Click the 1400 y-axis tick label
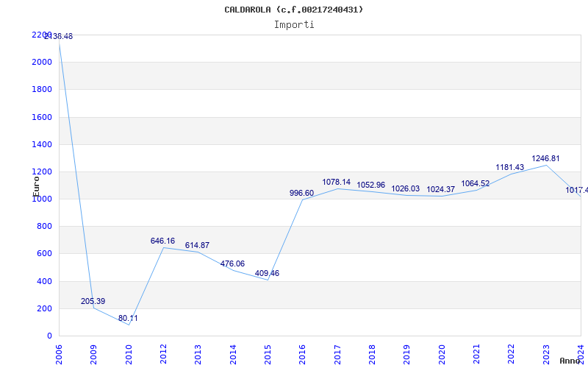The image size is (588, 368). [42, 144]
